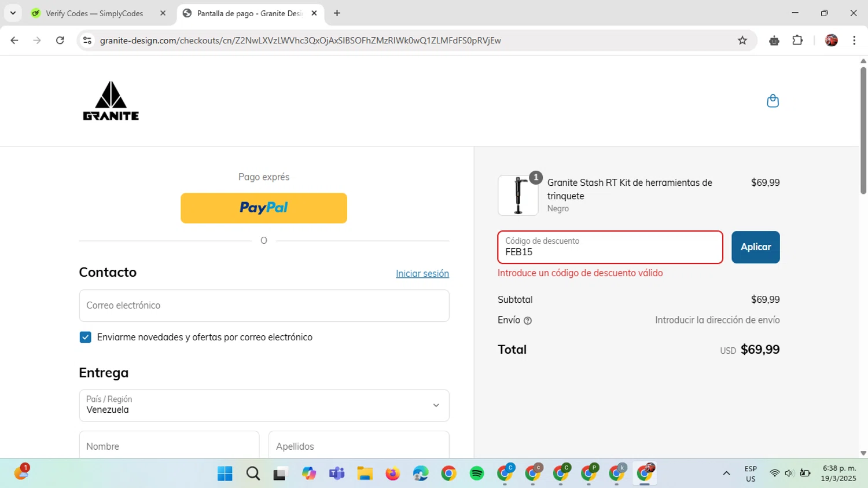
Task: Uncheck Enviarme novedades y ofertas checkbox
Action: 86,337
